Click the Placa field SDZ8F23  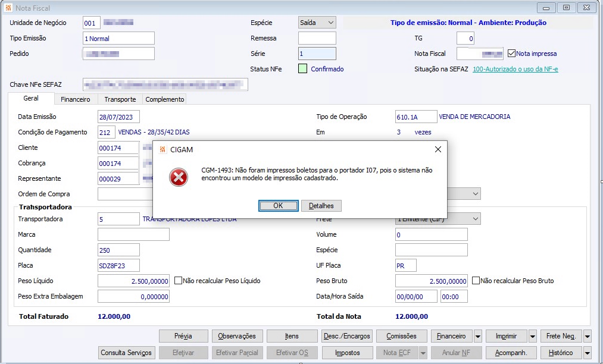(x=118, y=265)
